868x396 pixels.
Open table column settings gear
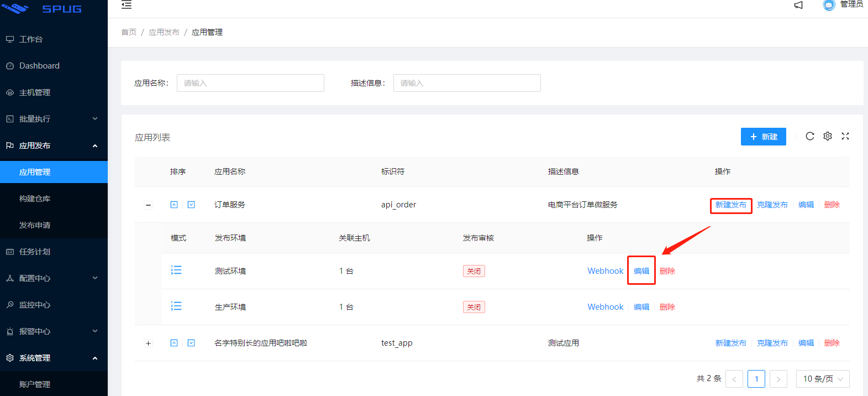coord(828,136)
